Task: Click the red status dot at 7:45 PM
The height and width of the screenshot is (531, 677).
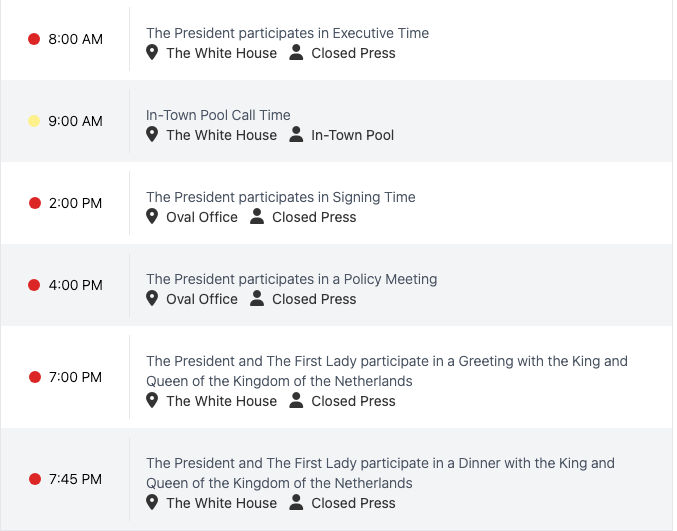Action: coord(34,480)
